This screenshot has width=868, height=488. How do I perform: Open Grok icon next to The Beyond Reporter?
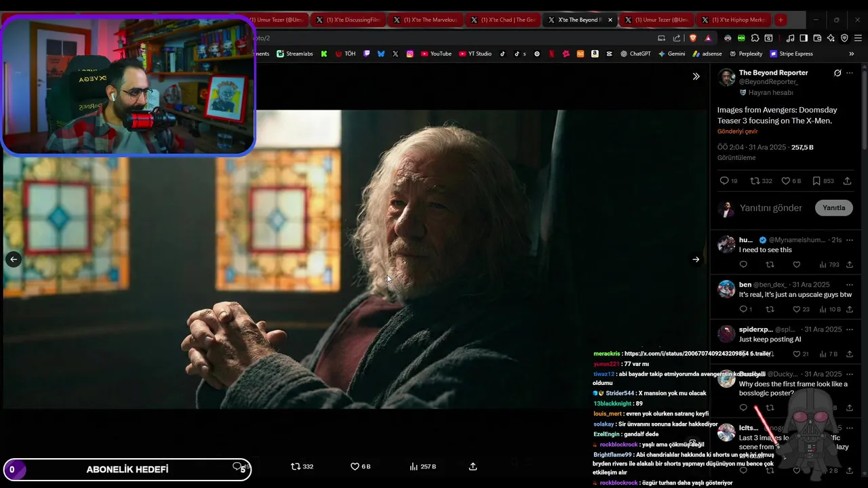[837, 73]
